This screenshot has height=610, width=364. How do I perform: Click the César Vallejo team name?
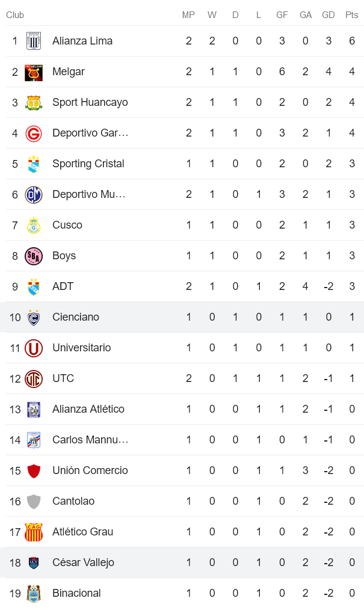coord(83,562)
